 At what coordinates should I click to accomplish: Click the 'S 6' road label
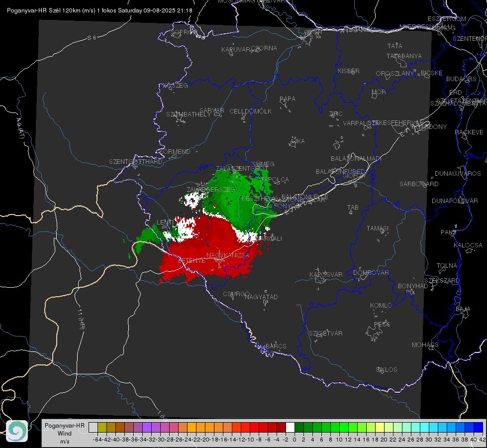click(x=92, y=38)
